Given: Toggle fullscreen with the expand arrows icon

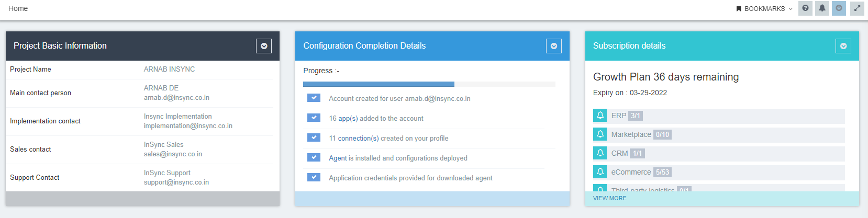Looking at the screenshot, I should click(x=857, y=8).
